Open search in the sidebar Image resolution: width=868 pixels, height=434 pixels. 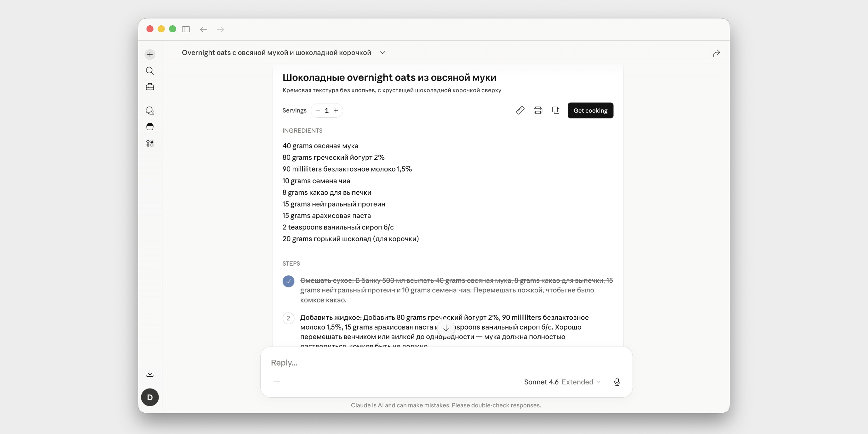pyautogui.click(x=150, y=71)
